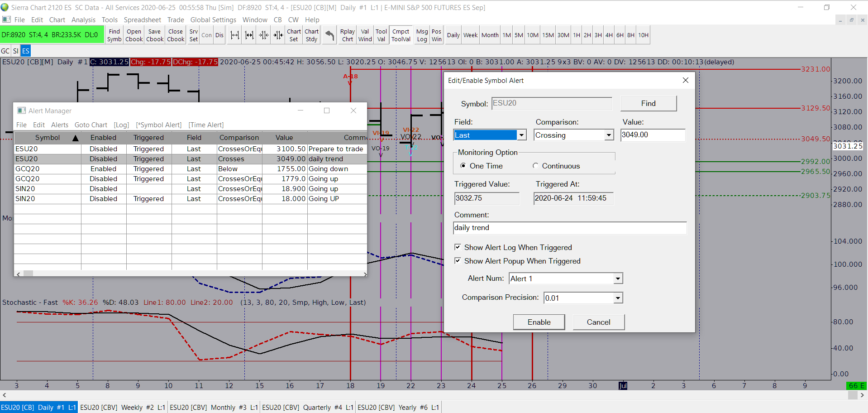The width and height of the screenshot is (868, 413).
Task: Open the Analysis menu
Action: tap(83, 20)
